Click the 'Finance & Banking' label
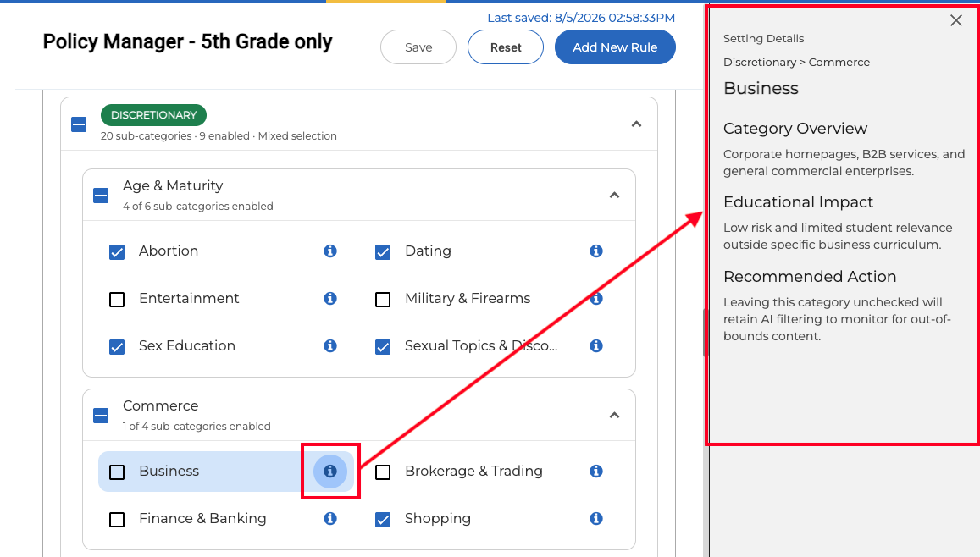980x557 pixels. tap(202, 518)
